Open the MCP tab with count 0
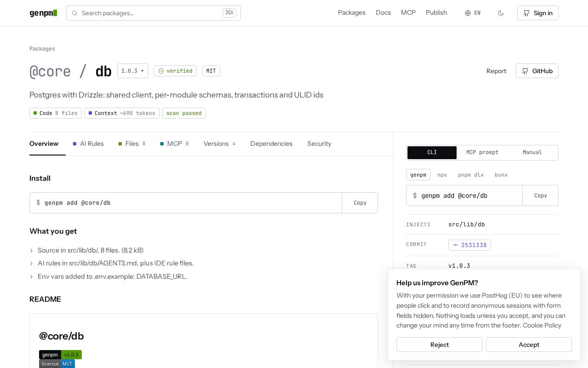 [x=175, y=144]
